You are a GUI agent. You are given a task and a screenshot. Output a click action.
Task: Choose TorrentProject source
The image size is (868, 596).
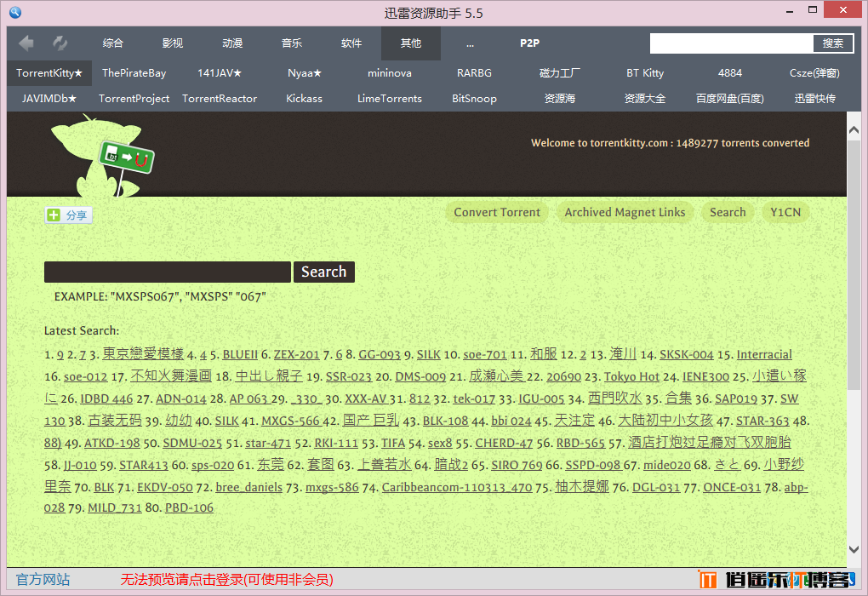tap(134, 99)
